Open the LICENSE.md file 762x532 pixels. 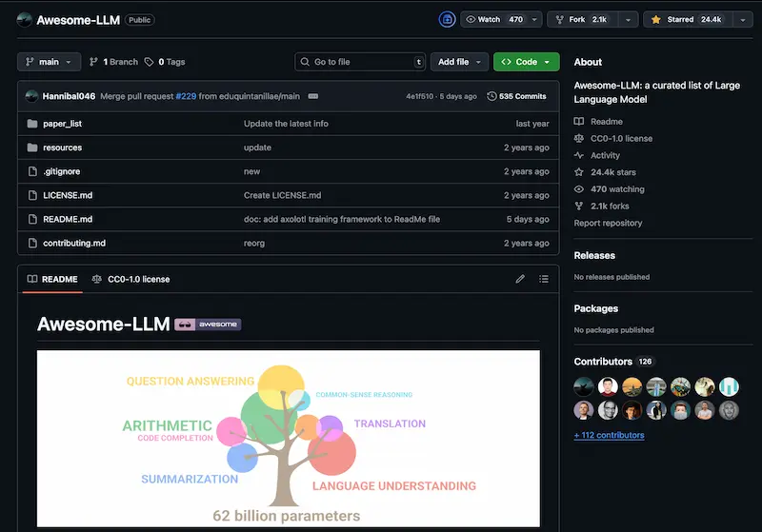point(68,195)
